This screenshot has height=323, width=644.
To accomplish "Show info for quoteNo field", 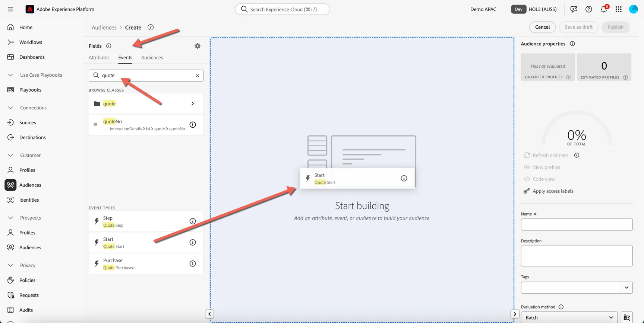I will pyautogui.click(x=193, y=125).
